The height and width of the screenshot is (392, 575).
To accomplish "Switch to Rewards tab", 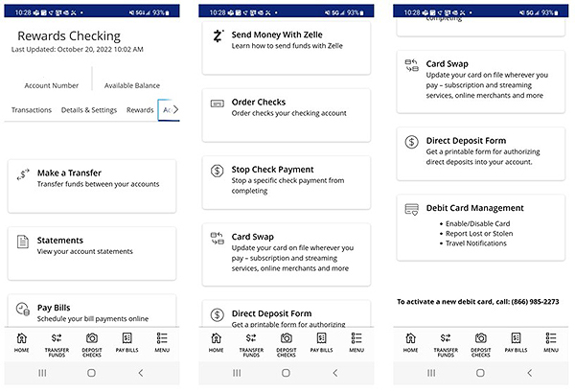I will coord(140,110).
